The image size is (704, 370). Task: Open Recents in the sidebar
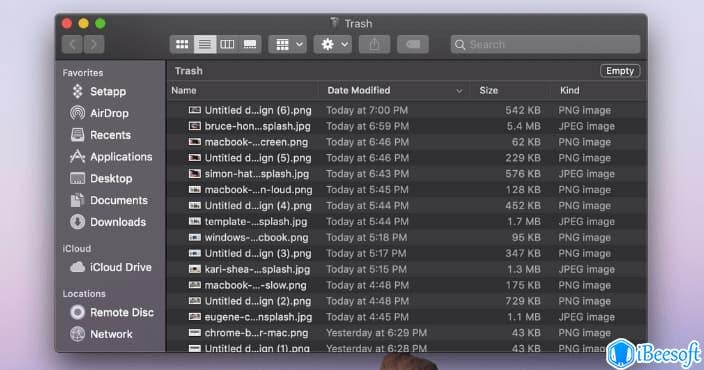click(101, 135)
